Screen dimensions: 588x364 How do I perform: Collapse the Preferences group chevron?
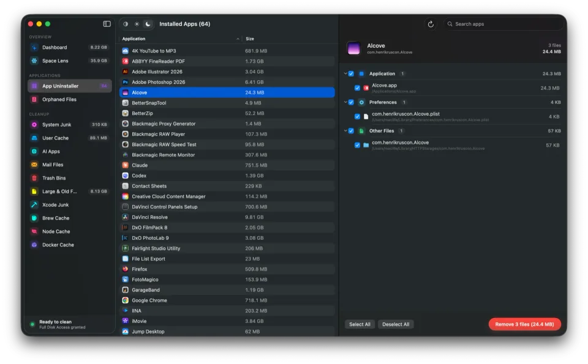(x=345, y=102)
